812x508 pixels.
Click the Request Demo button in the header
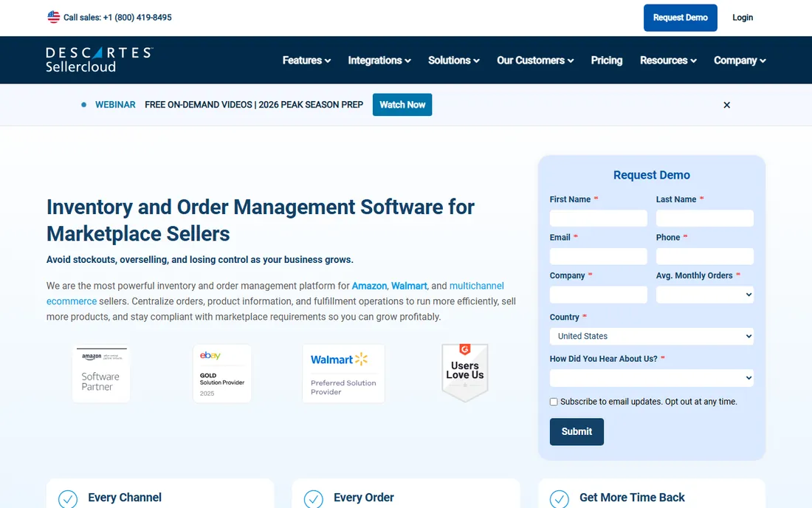point(681,18)
